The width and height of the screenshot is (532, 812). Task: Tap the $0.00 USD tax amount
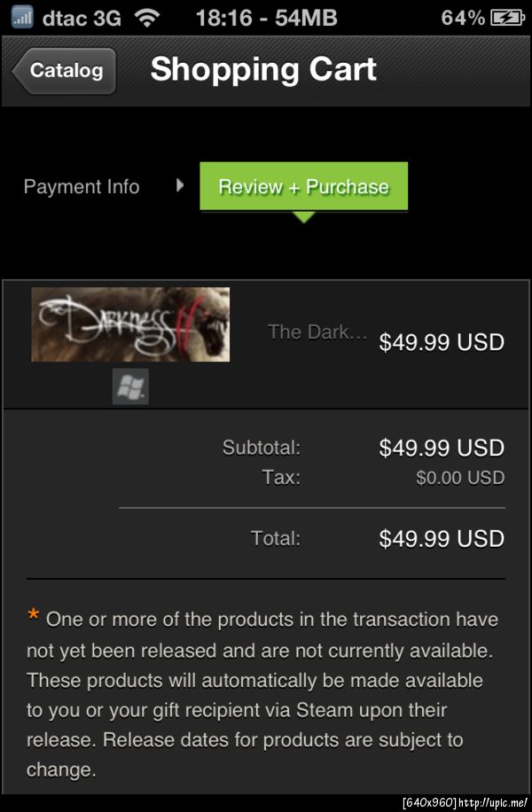tap(460, 478)
